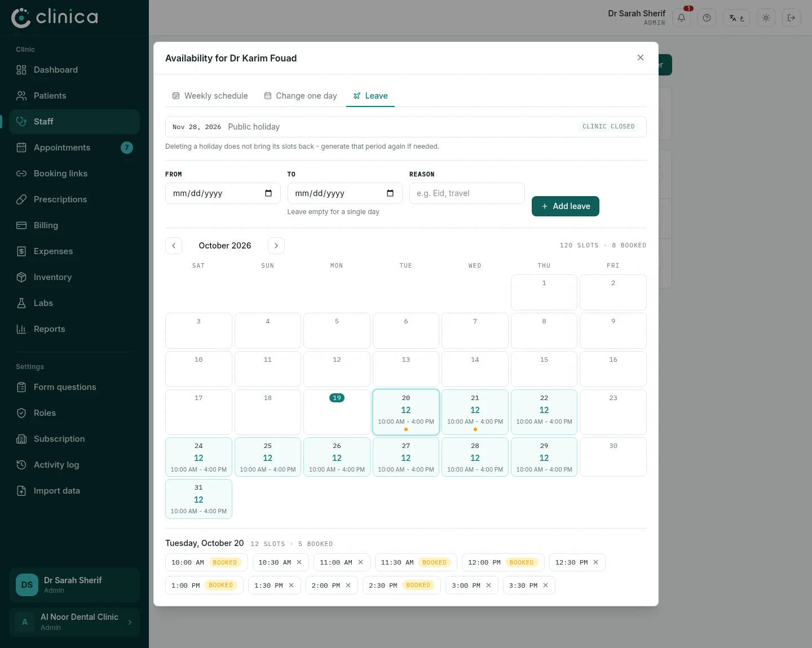
Task: Delete the 12:30 PM slot
Action: tap(596, 562)
